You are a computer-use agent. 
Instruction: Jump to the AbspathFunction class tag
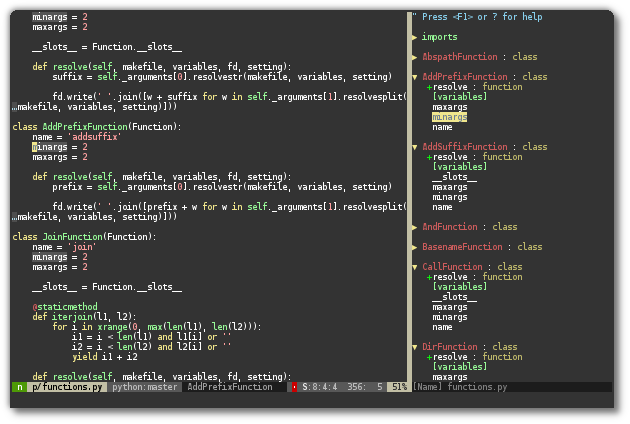(x=460, y=57)
